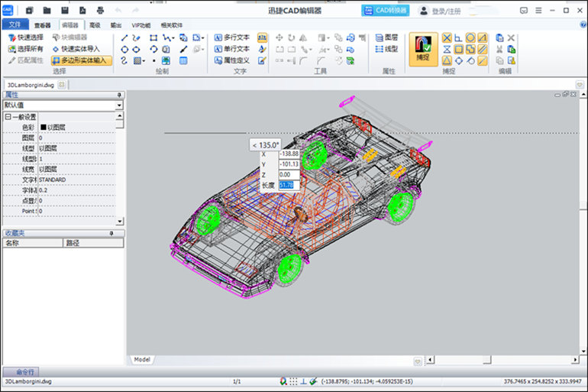Click 多边形实体输入 polygon entity input button
Viewport: 588px width, 392px height.
pos(82,60)
